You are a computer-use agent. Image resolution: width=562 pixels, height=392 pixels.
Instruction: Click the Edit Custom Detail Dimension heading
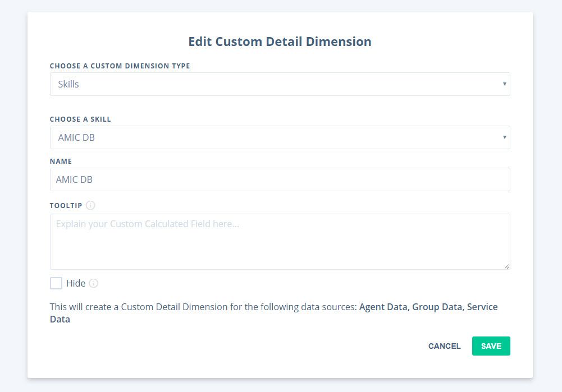280,41
